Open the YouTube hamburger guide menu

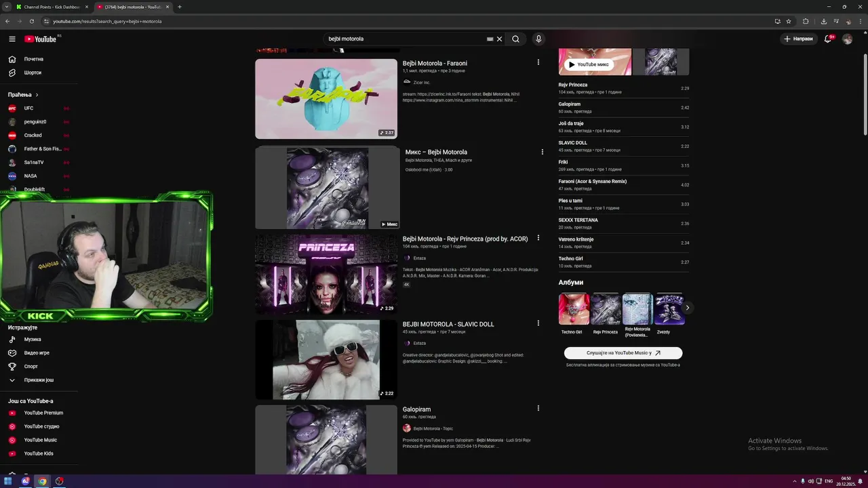[12, 39]
